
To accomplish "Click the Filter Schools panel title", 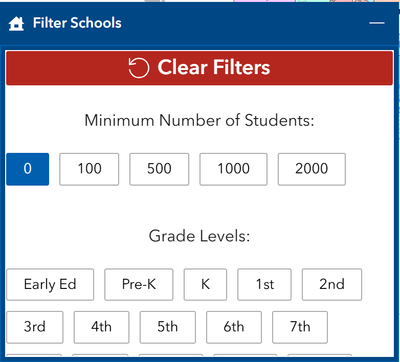I will 77,23.
